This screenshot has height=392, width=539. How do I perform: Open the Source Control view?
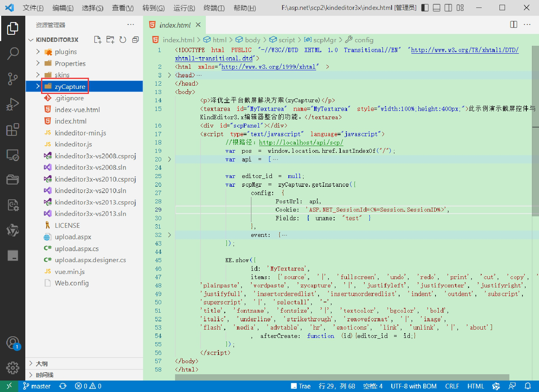click(13, 79)
